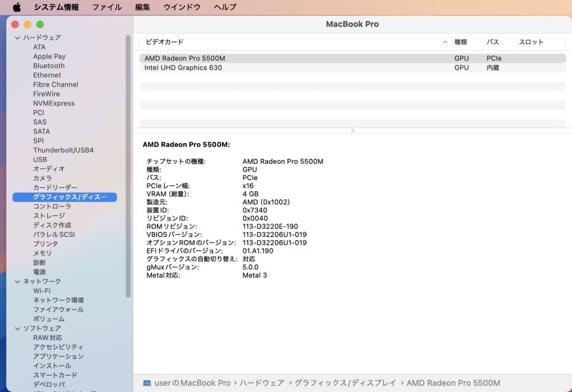Open the ウインドウ menu
Screen dimensions: 572x392
point(182,7)
